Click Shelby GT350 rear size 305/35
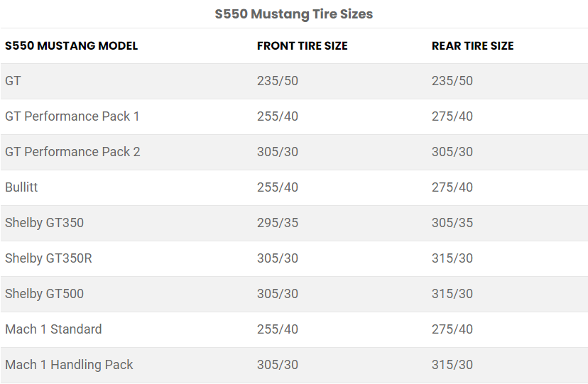 point(452,223)
